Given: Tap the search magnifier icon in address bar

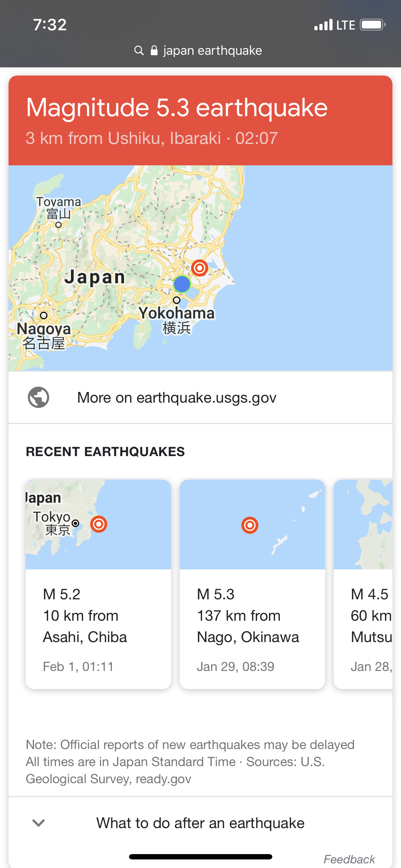Looking at the screenshot, I should (139, 51).
